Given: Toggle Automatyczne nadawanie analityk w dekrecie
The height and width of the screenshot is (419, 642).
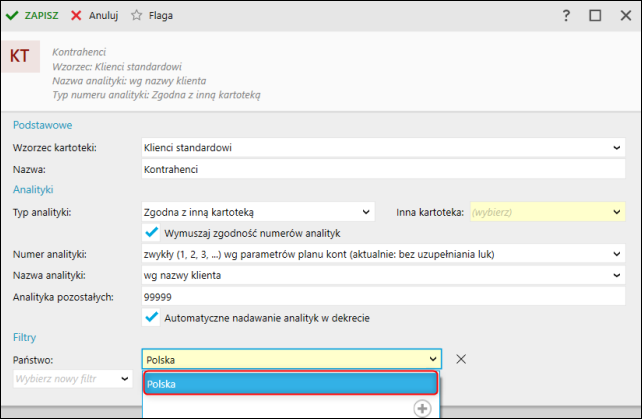Looking at the screenshot, I should click(152, 317).
